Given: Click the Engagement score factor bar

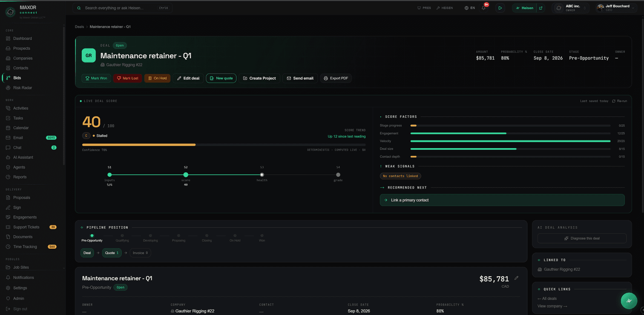Looking at the screenshot, I should 510,133.
